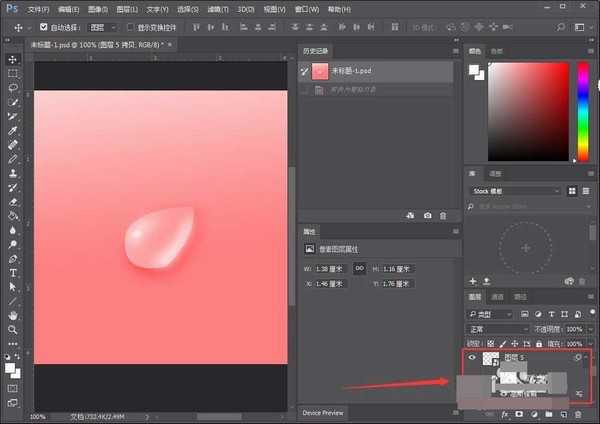Hide 图层 5 using the eye icon
The height and width of the screenshot is (424, 600).
coord(473,357)
